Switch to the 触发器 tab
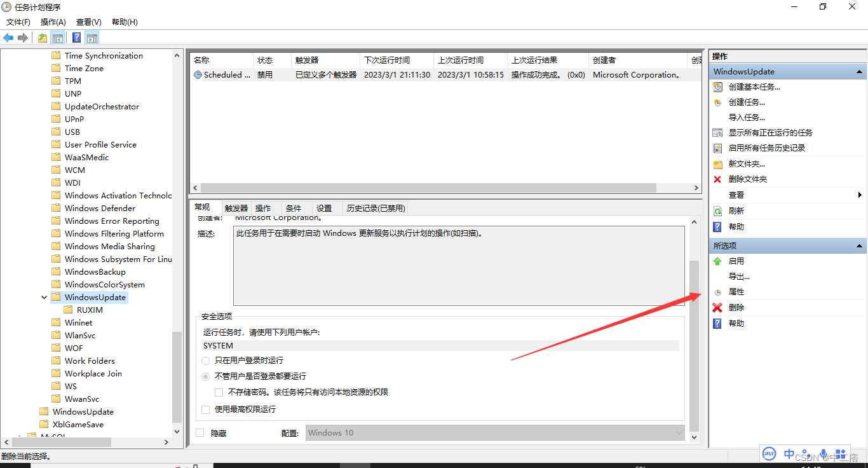Screen dimensions: 868x468 236,209
